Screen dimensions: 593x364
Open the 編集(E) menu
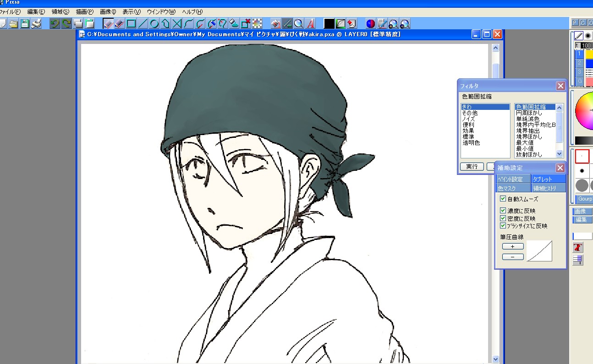(x=36, y=11)
